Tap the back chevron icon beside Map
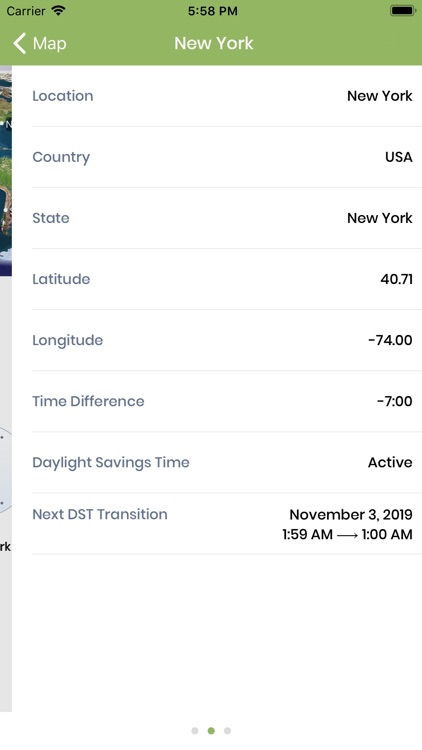This screenshot has width=422, height=750. click(20, 44)
